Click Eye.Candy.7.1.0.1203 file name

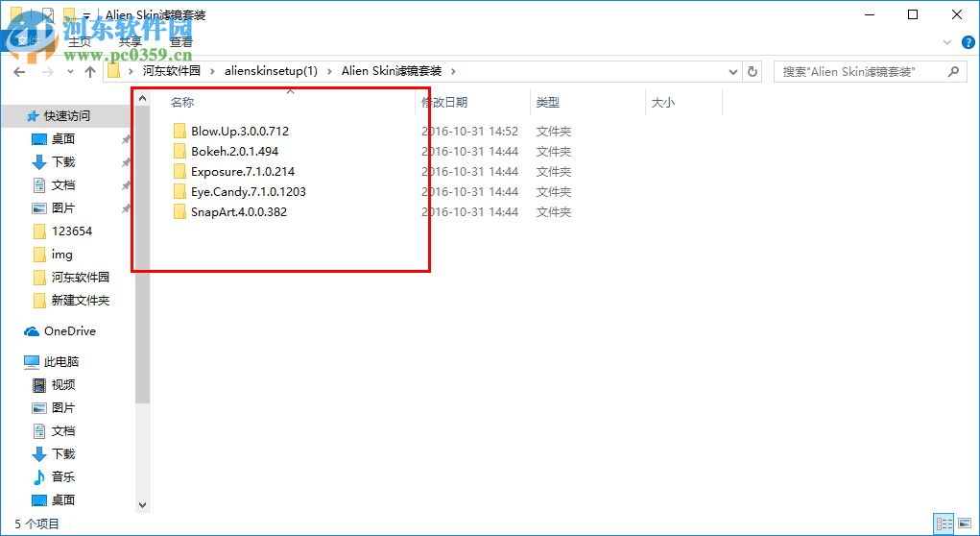(249, 191)
